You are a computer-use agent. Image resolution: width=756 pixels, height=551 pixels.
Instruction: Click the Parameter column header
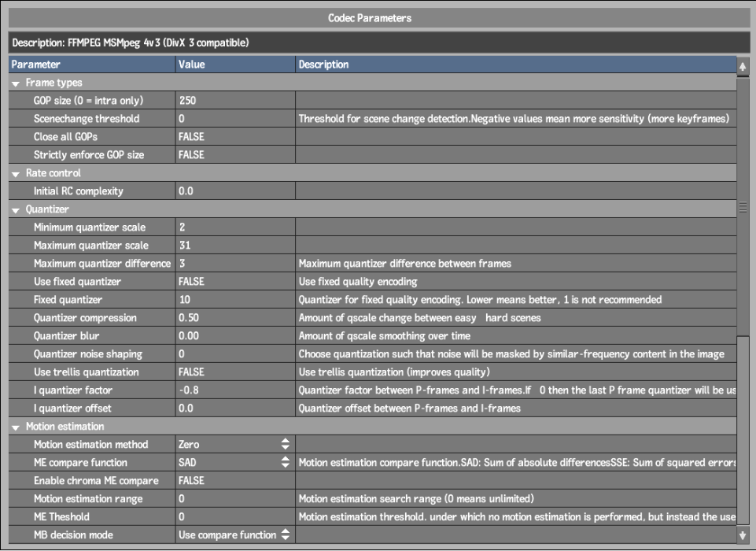coord(91,65)
